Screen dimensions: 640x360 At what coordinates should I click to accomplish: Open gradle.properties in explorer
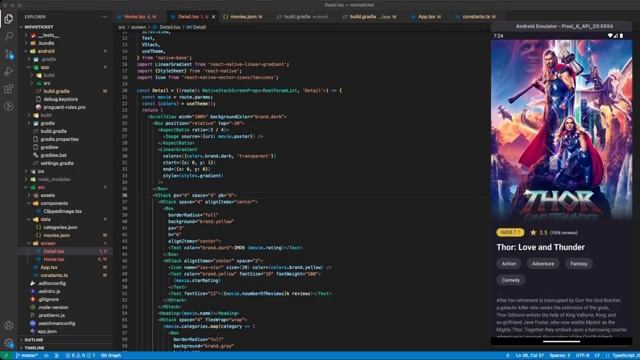pos(59,139)
